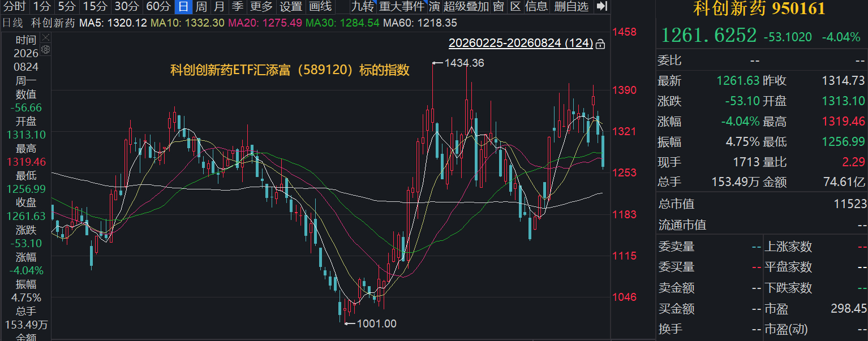Open the 更多 periods dropdown

[261, 7]
